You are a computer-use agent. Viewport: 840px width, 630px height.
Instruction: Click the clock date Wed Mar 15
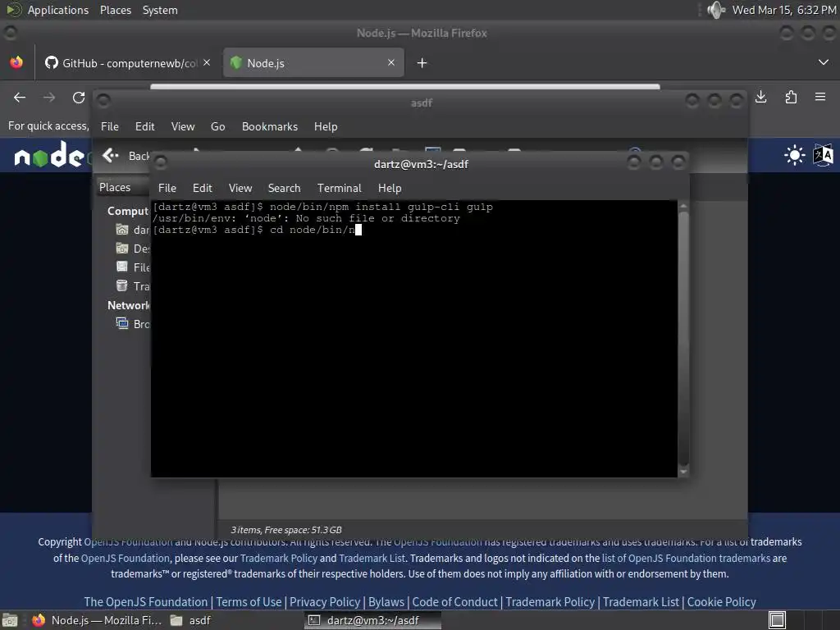pos(783,10)
